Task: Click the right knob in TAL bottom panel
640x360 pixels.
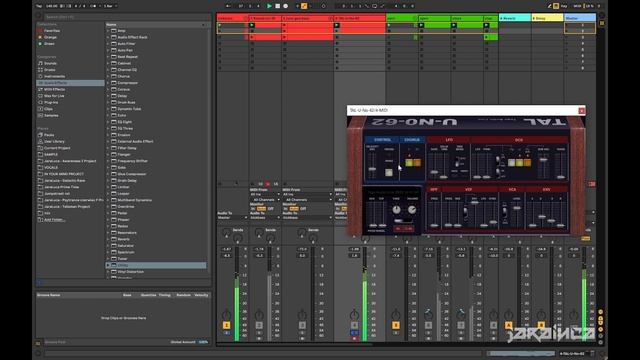Action: click(x=412, y=210)
